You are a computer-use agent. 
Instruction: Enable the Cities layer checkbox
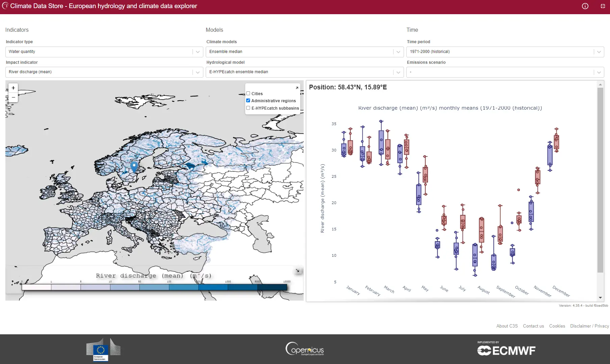[x=248, y=93]
